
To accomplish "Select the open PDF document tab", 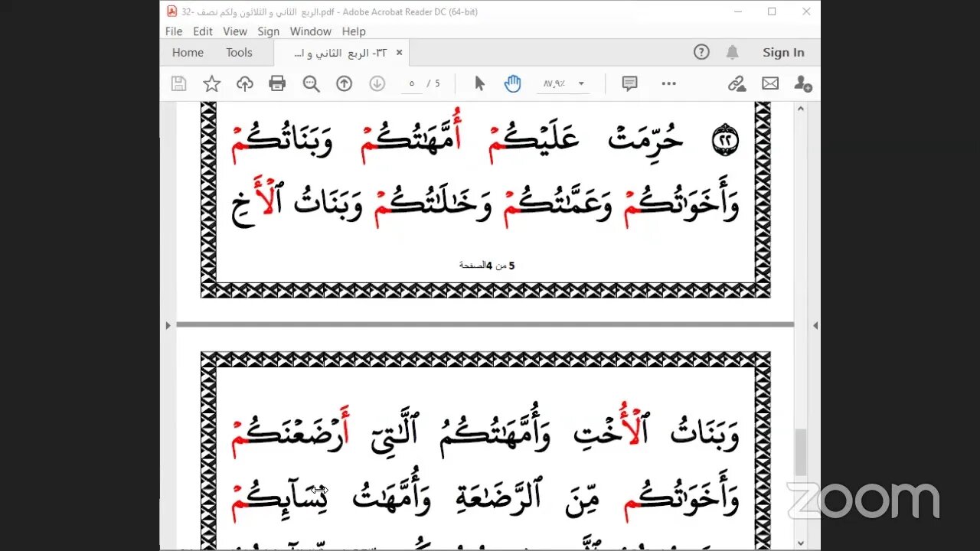I will 341,53.
